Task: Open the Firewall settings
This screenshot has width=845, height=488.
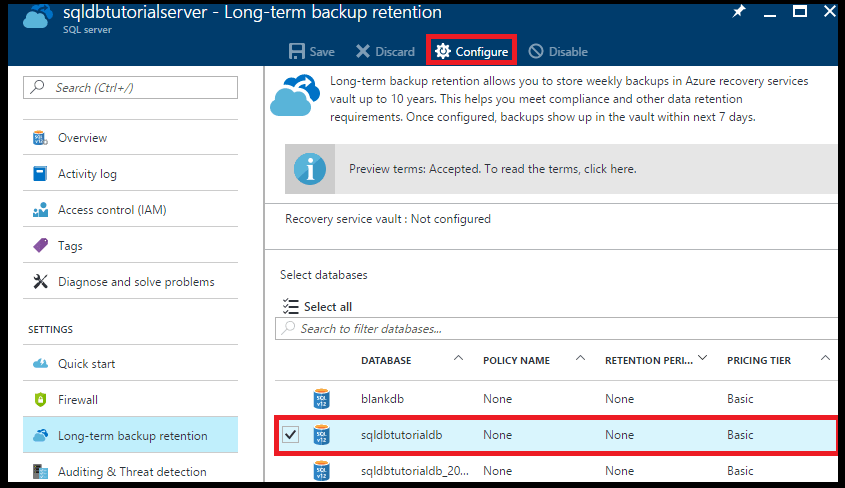Action: pyautogui.click(x=130, y=400)
